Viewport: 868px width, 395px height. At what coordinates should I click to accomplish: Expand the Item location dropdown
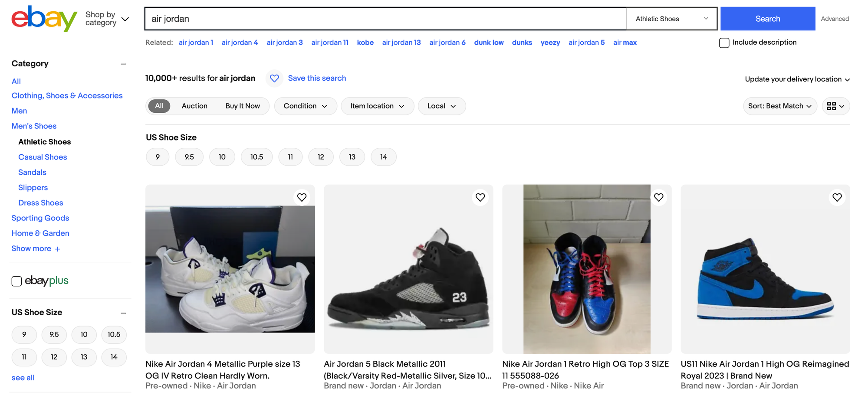(378, 106)
